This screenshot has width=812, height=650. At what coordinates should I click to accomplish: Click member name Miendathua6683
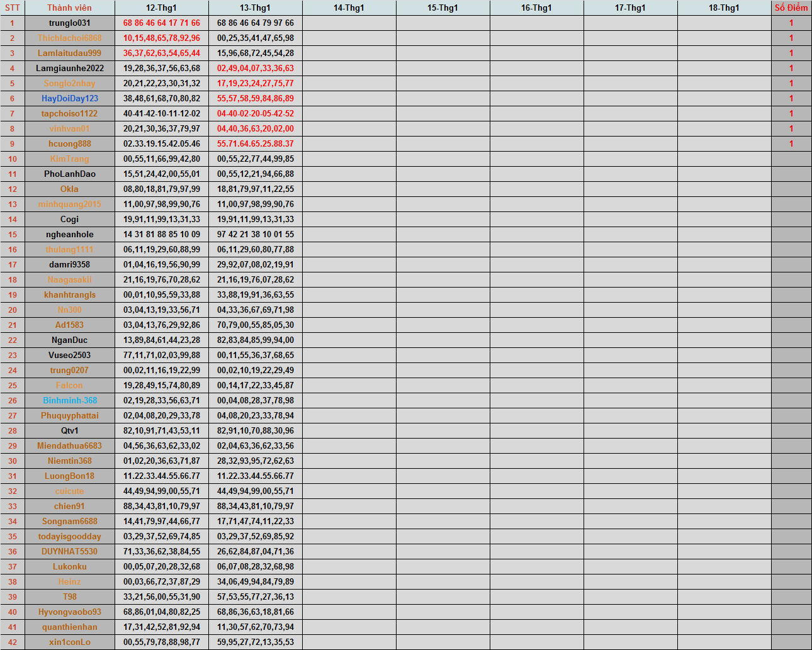tap(69, 445)
